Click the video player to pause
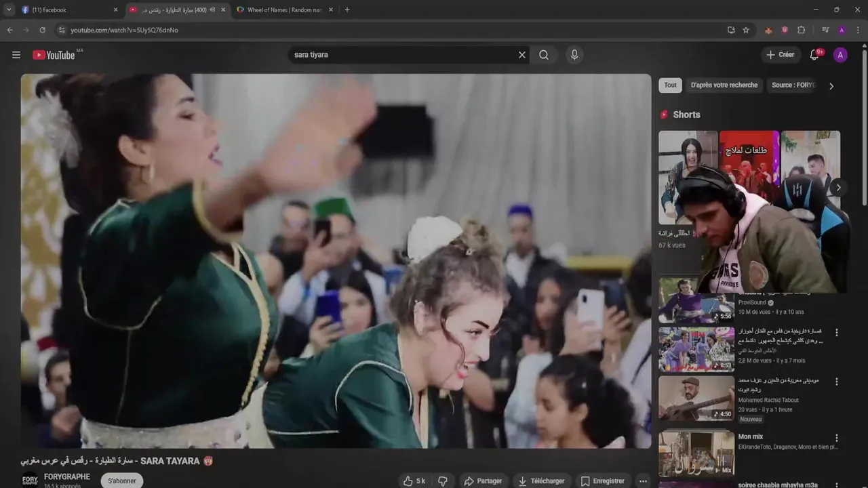868x488 pixels. pos(336,261)
